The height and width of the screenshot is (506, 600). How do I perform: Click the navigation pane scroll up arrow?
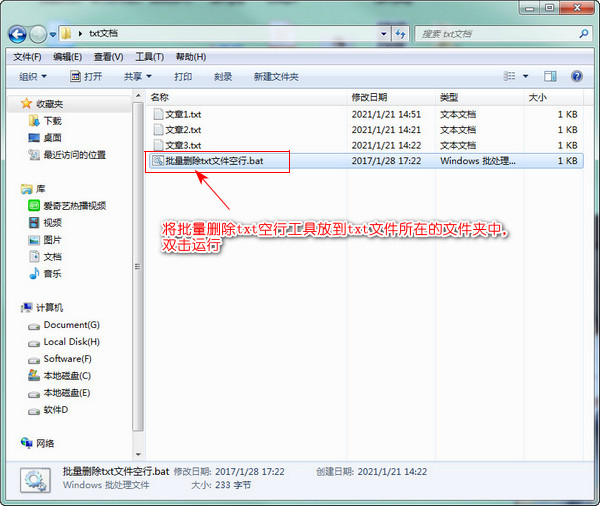pyautogui.click(x=138, y=96)
